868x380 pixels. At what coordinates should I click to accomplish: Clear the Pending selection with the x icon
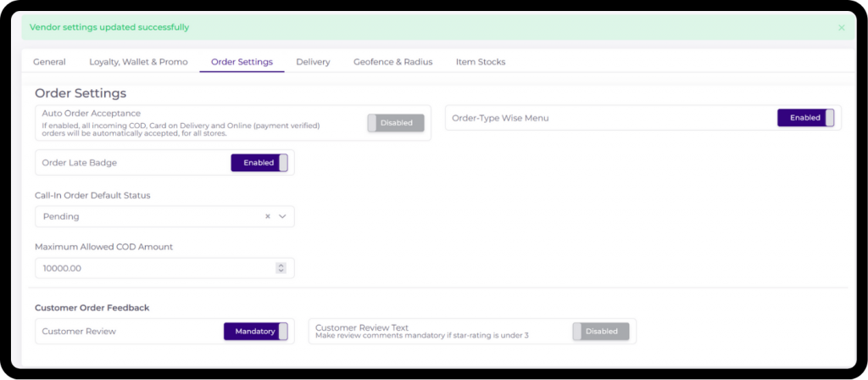click(x=268, y=216)
